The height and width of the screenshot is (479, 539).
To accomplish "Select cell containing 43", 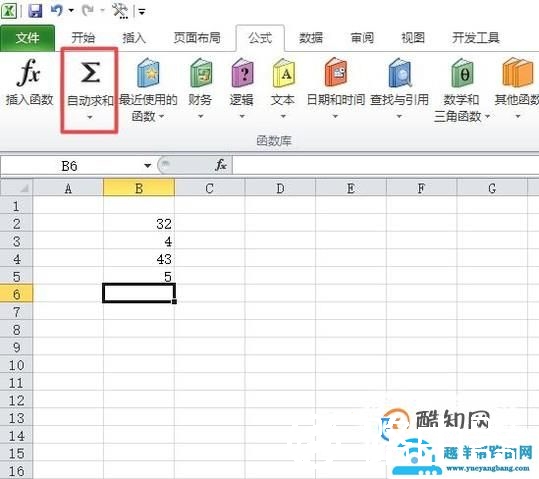I will [139, 259].
